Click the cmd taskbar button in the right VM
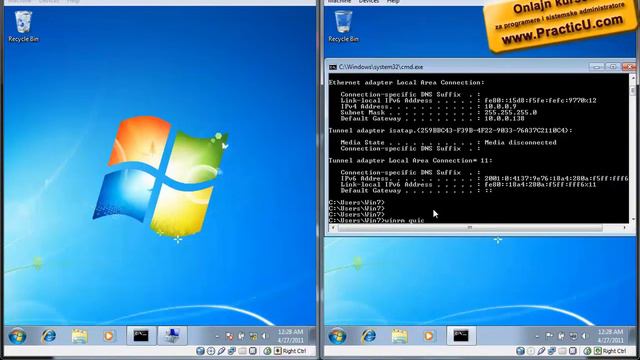Viewport: 640px width, 360px height. (461, 336)
